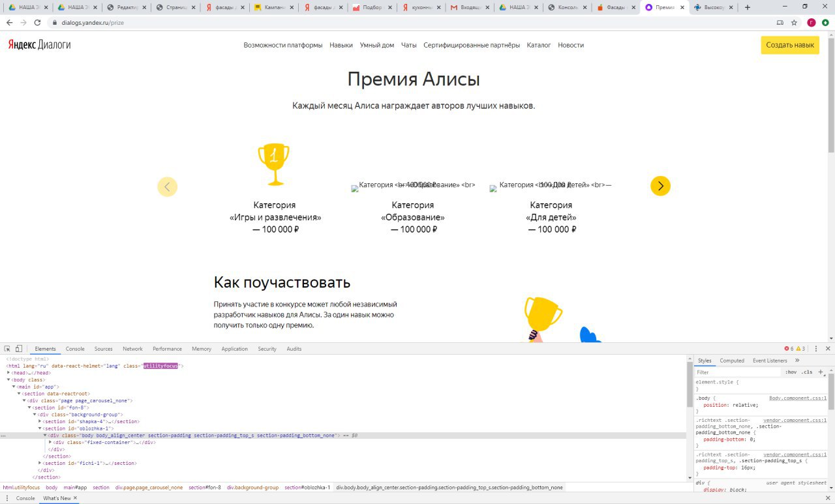Expand the head element node
835x504 pixels.
8,373
